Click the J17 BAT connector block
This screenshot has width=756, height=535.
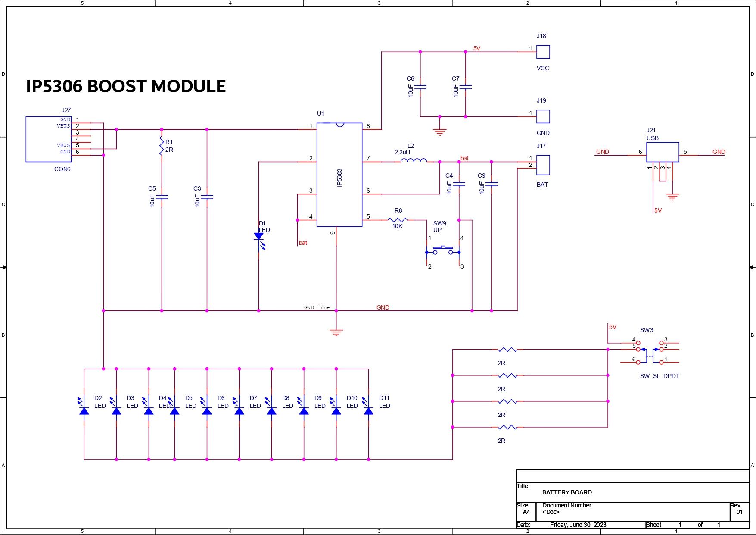coord(543,166)
